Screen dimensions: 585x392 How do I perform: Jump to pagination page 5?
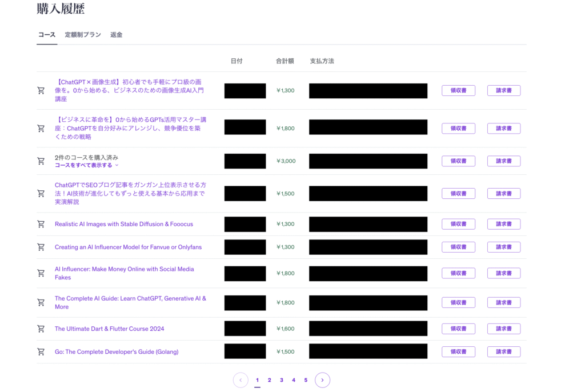click(306, 380)
